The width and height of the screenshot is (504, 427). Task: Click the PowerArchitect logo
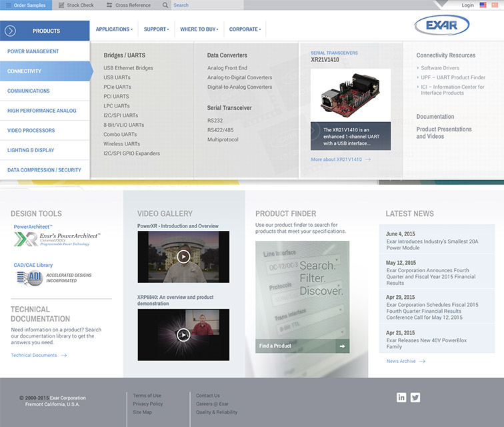tap(57, 240)
